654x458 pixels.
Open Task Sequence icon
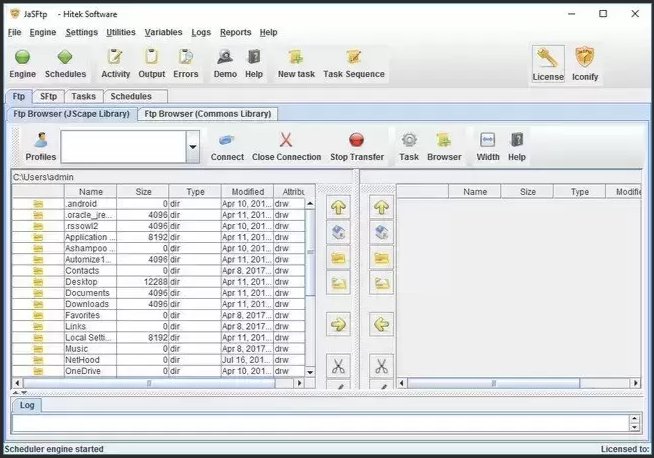tap(354, 57)
